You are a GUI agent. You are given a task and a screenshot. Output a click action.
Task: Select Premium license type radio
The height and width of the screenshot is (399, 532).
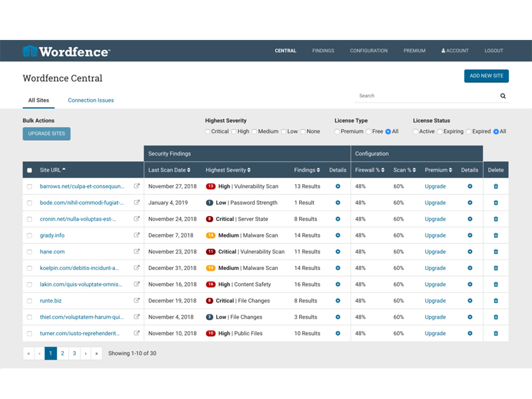point(337,132)
